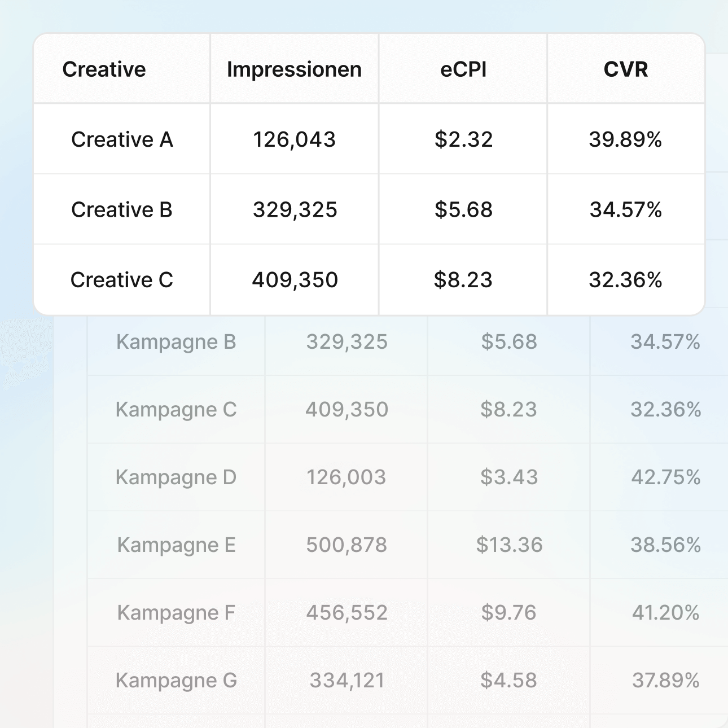Click the eCPI column header
Image resolution: width=728 pixels, height=728 pixels.
click(463, 69)
